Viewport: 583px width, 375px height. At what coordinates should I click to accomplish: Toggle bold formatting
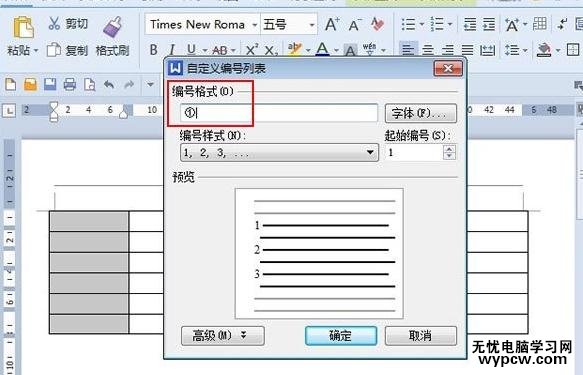point(153,50)
